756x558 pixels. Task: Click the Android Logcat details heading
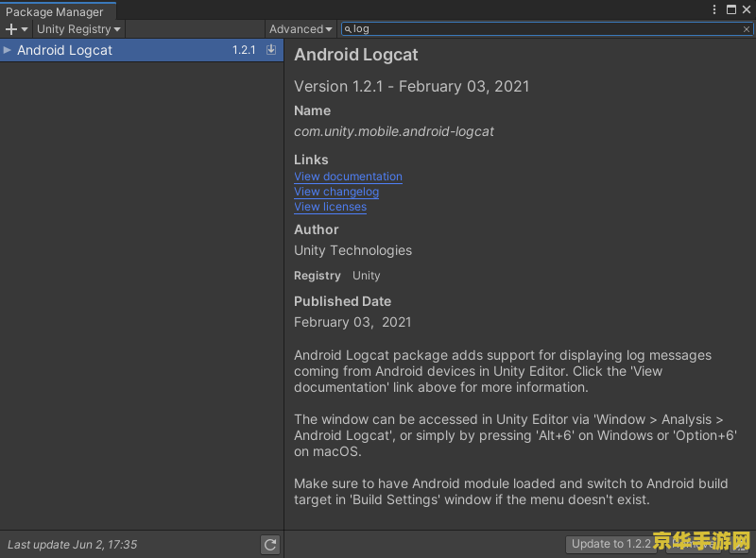[x=356, y=55]
